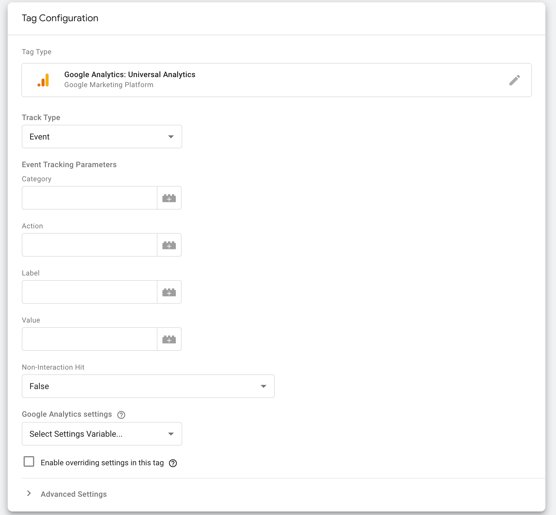Click the Track Type label
This screenshot has height=515, width=556.
(x=41, y=117)
